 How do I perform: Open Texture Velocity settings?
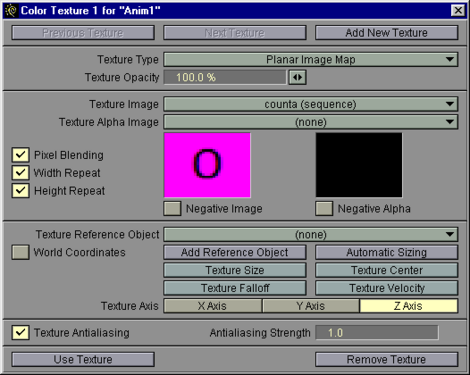(x=386, y=288)
